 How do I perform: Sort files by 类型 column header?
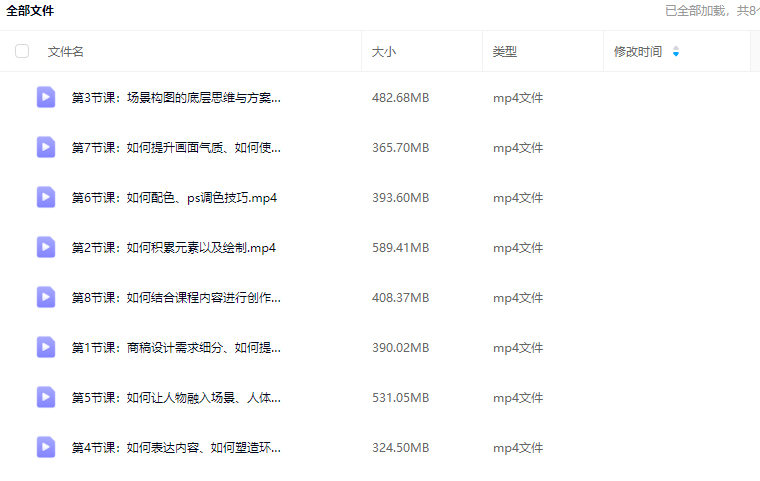[505, 52]
